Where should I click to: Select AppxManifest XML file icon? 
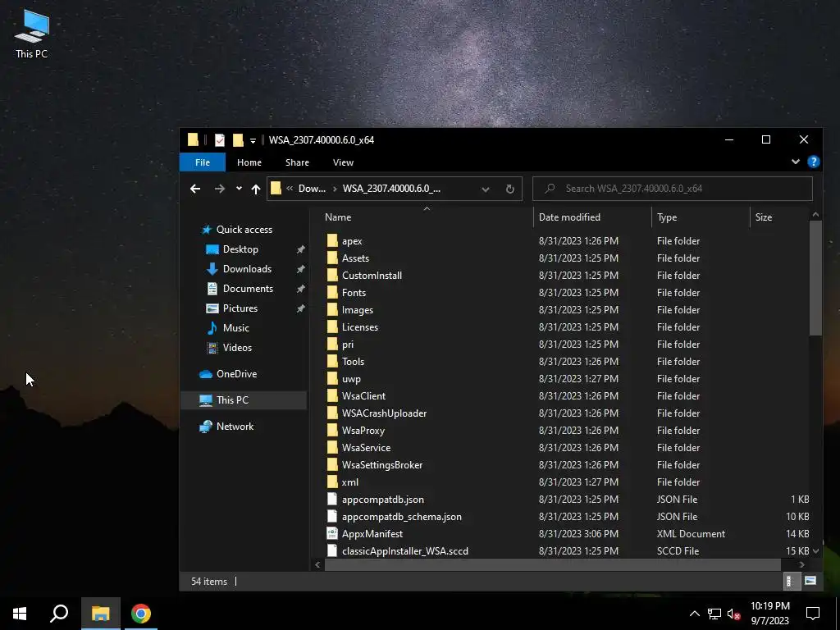pyautogui.click(x=332, y=533)
